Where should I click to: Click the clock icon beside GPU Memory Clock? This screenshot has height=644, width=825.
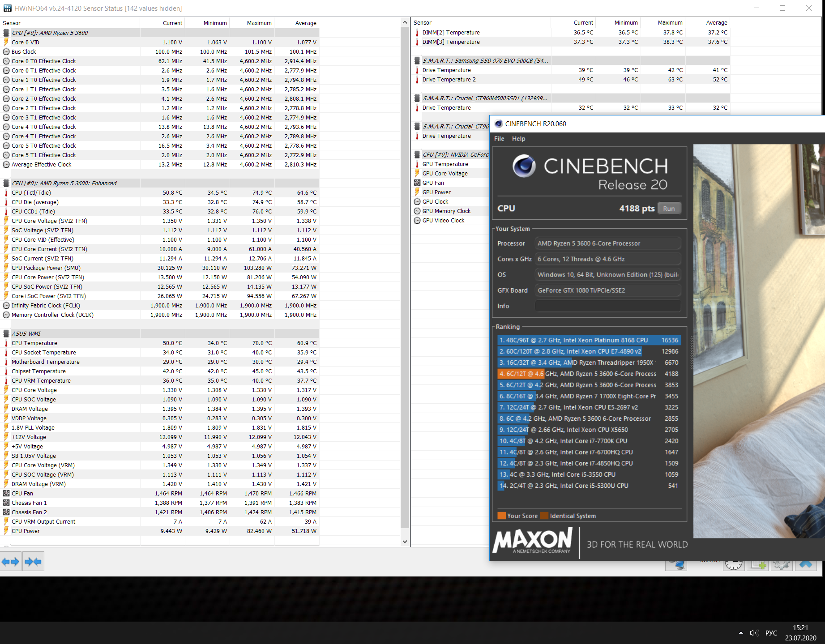click(417, 211)
